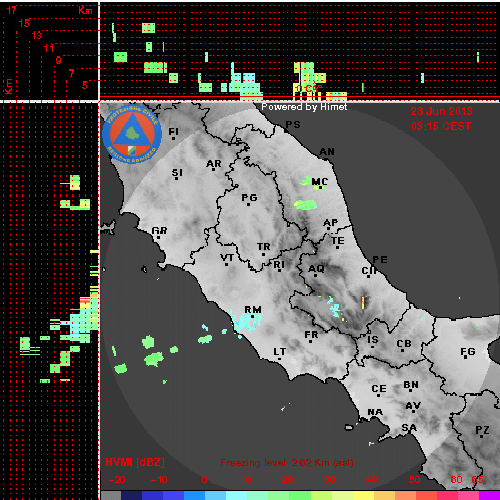
Task: Click the NA city label
Action: (375, 412)
